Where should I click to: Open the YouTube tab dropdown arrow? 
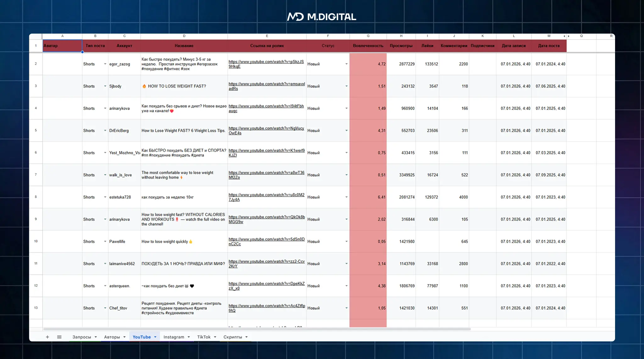155,337
